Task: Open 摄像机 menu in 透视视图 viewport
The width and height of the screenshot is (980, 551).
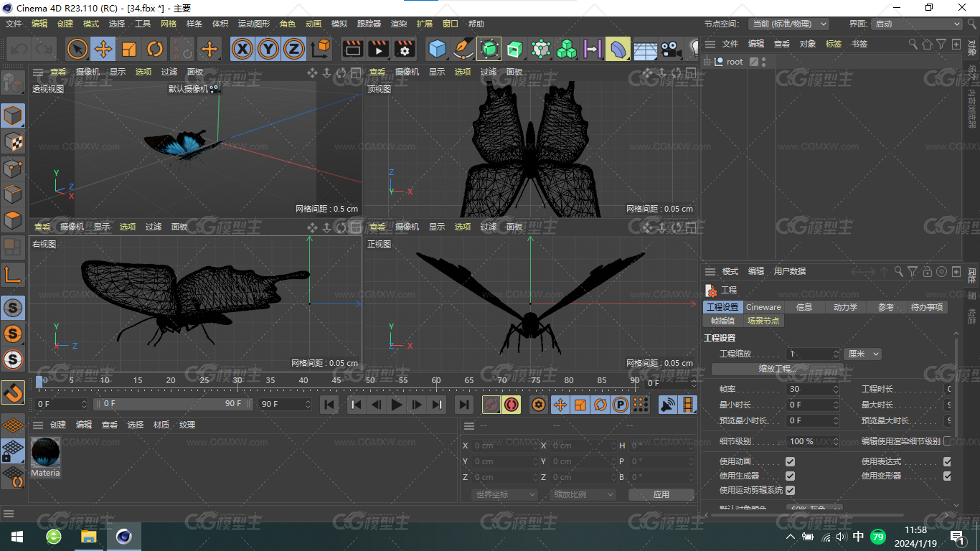Action: [x=88, y=72]
